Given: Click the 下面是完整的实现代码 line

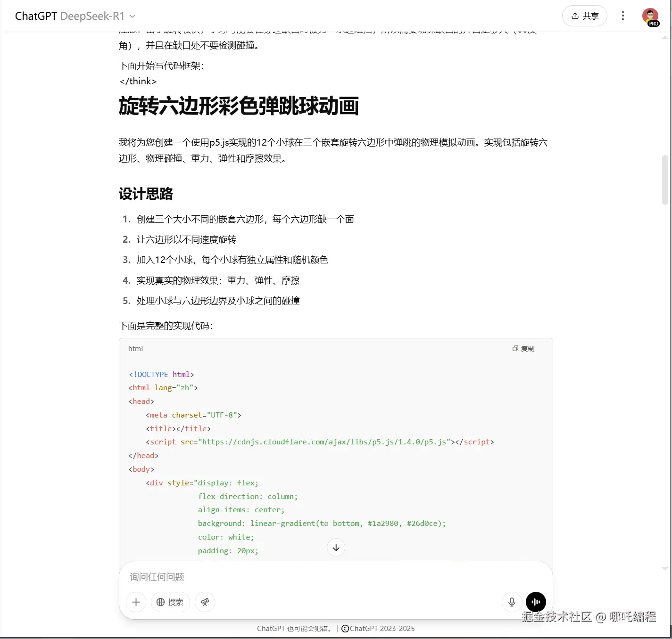Looking at the screenshot, I should [166, 326].
